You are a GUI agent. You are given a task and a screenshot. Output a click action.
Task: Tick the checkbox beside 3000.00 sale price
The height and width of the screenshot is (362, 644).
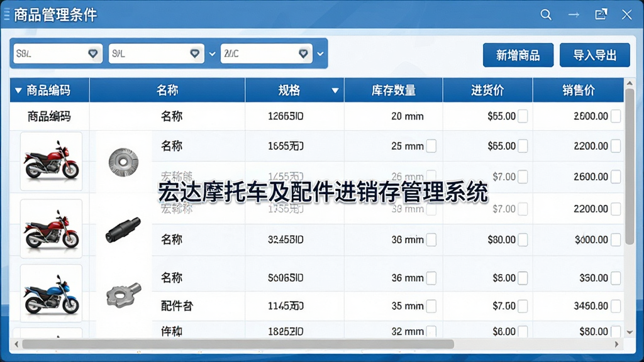[616, 239]
